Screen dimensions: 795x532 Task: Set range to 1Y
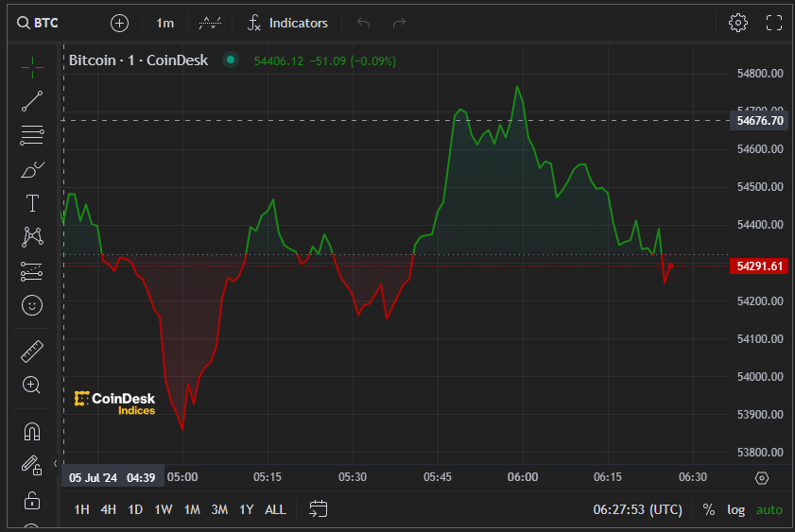pos(246,509)
